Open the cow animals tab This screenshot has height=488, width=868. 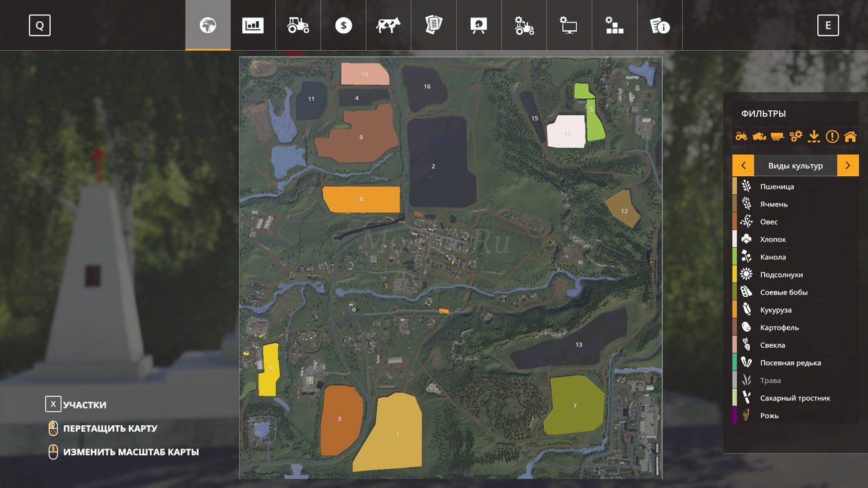point(388,25)
